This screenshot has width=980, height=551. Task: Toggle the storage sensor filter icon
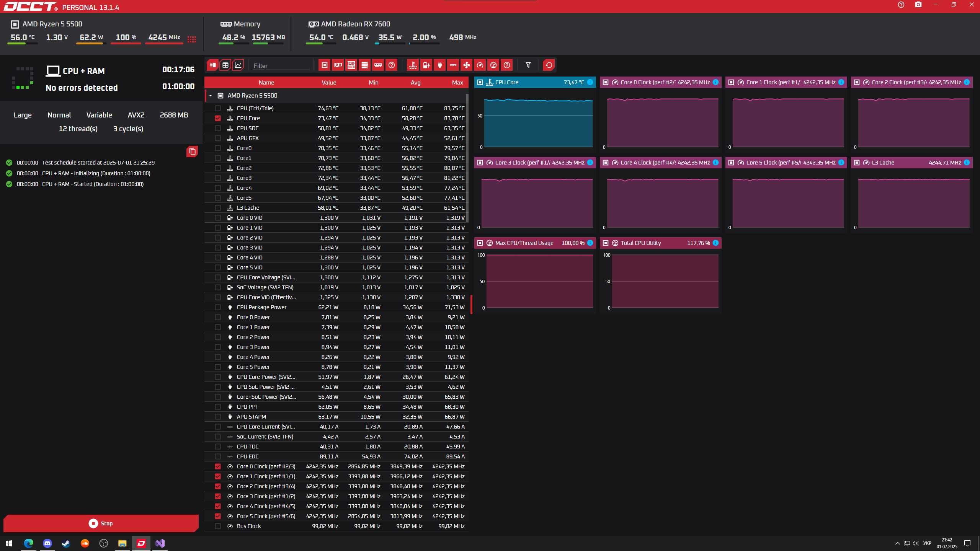point(365,65)
